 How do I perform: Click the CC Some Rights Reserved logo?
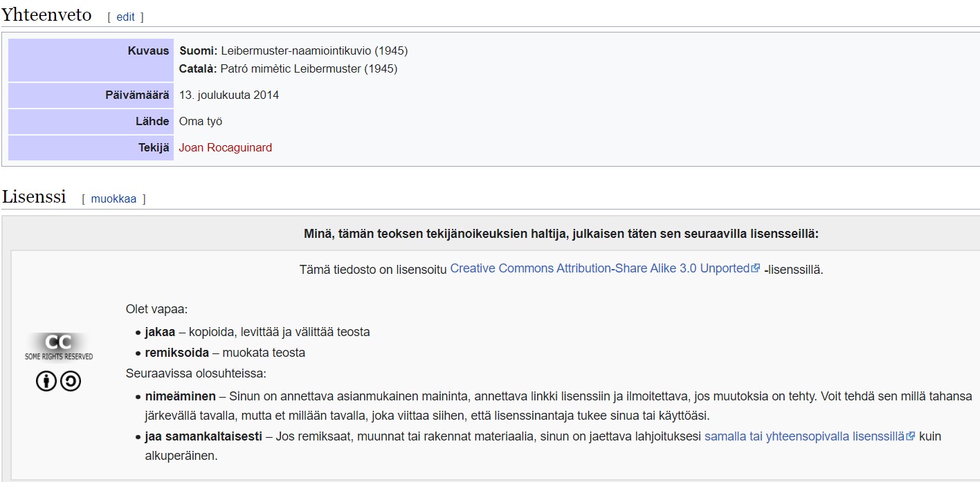coord(59,346)
